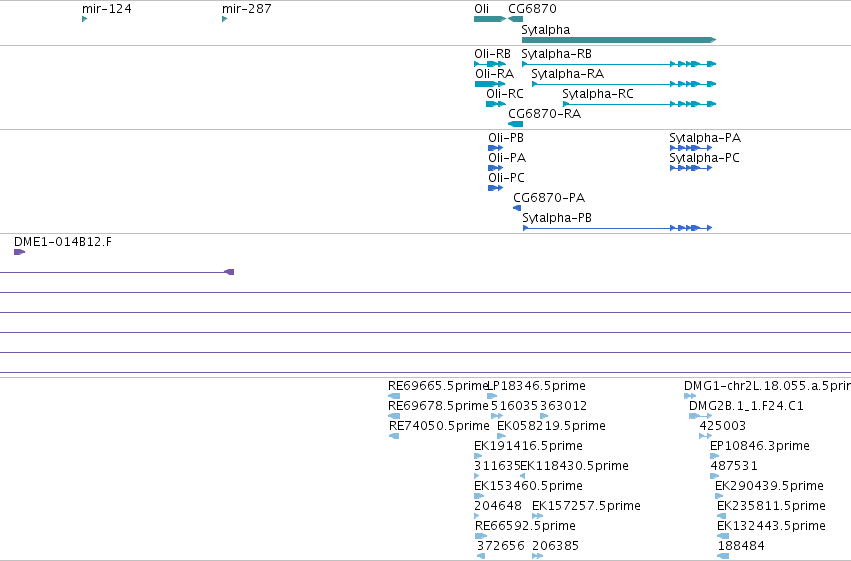Select the RE69678.5prime EST label
851x561 pixels.
pos(438,406)
